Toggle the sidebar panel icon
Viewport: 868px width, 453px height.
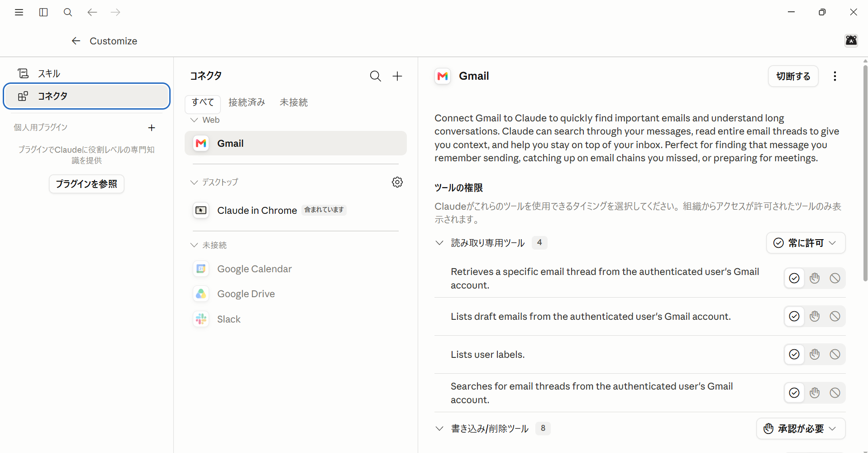pyautogui.click(x=43, y=12)
